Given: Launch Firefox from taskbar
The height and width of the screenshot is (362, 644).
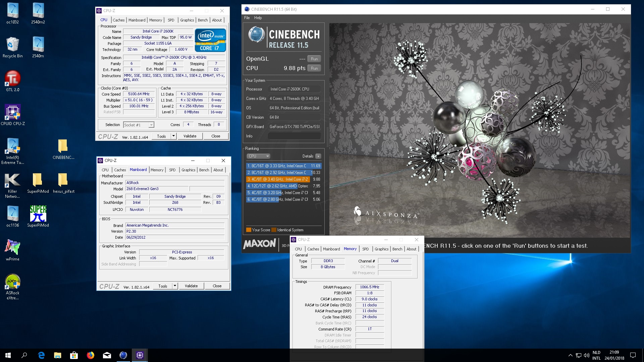Looking at the screenshot, I should pos(91,355).
